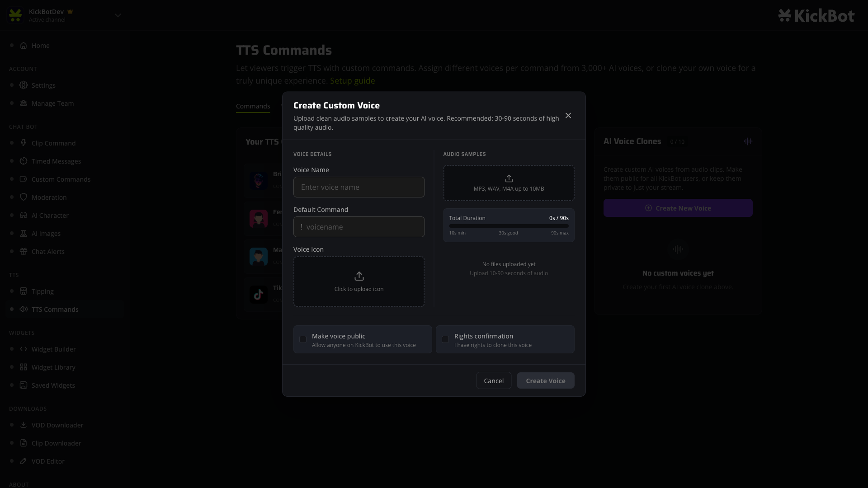Click the Home icon in sidebar

pos(24,46)
